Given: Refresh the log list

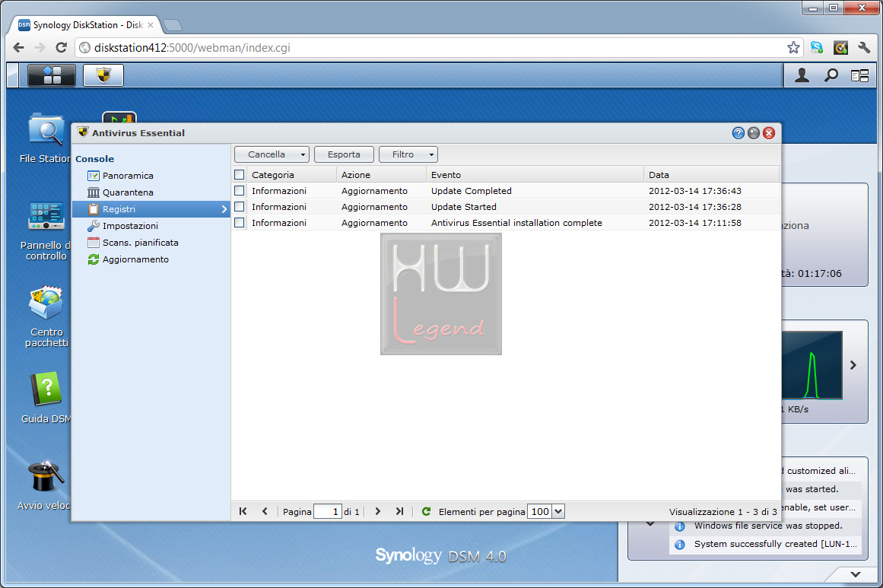Looking at the screenshot, I should pyautogui.click(x=427, y=511).
